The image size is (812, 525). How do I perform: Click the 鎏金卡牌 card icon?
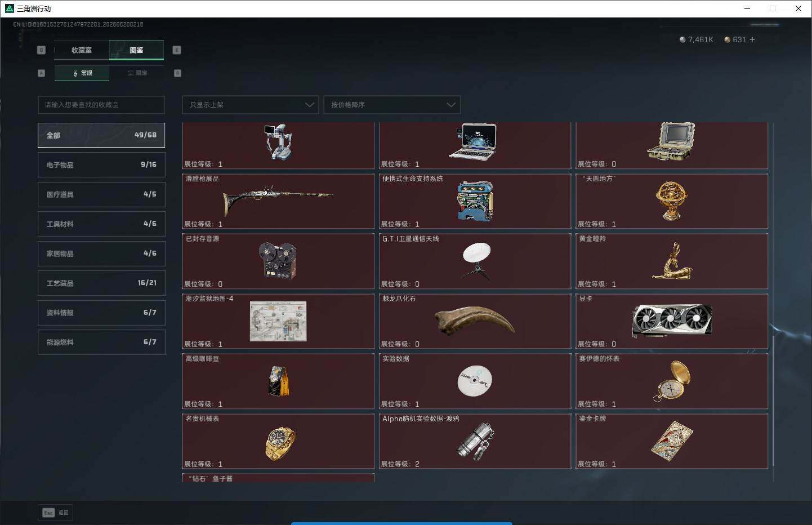coord(672,441)
